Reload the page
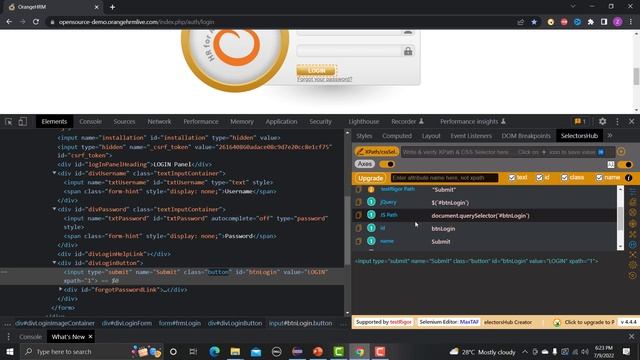 pos(36,22)
